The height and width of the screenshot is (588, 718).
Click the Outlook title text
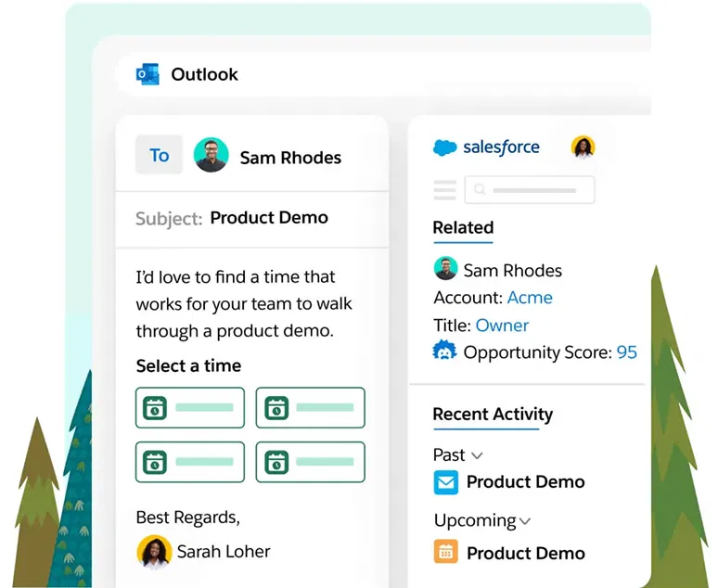(x=204, y=74)
